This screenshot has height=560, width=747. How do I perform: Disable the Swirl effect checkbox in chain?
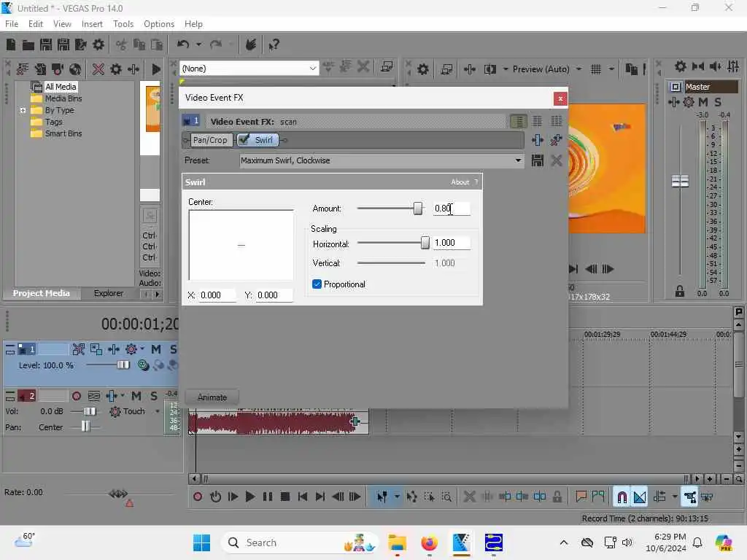tap(244, 139)
